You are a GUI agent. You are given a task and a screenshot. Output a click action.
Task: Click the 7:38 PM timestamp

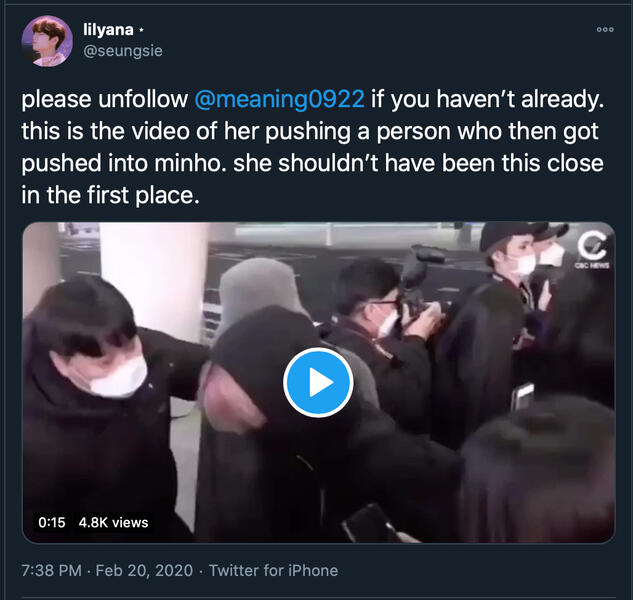click(51, 571)
